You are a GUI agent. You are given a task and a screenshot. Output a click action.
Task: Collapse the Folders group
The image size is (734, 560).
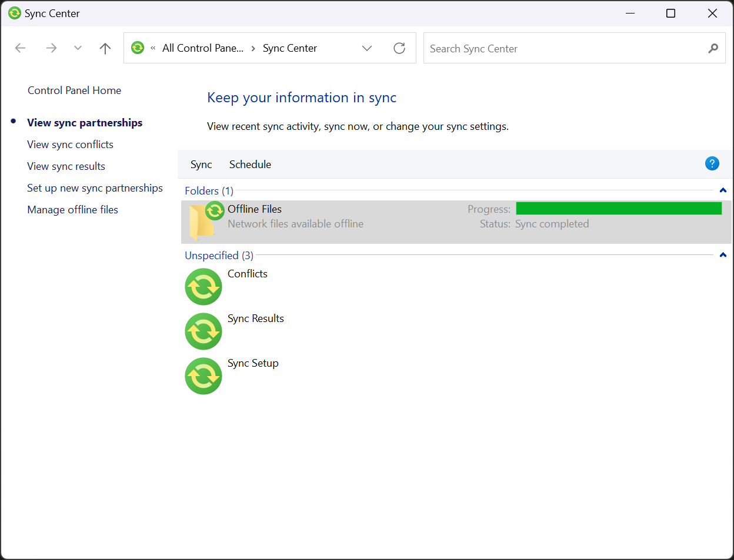pyautogui.click(x=723, y=190)
